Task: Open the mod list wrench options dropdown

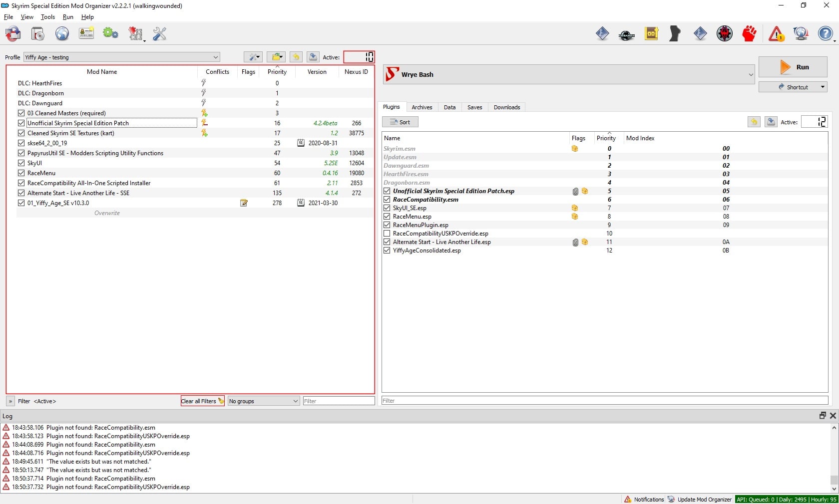Action: coord(253,57)
